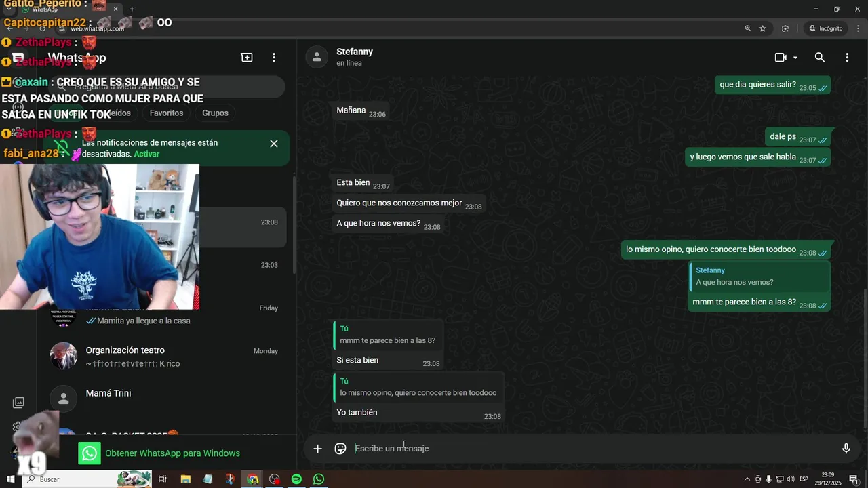Image resolution: width=868 pixels, height=488 pixels.
Task: Click the Obtener WhatsApp para Windows link
Action: (172, 453)
